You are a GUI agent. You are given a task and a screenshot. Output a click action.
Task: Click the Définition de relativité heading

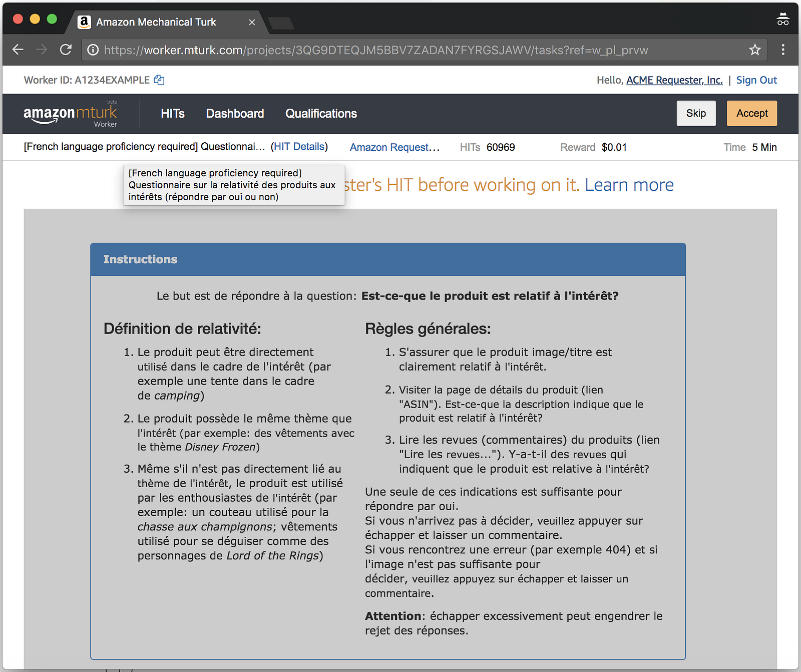tap(182, 328)
